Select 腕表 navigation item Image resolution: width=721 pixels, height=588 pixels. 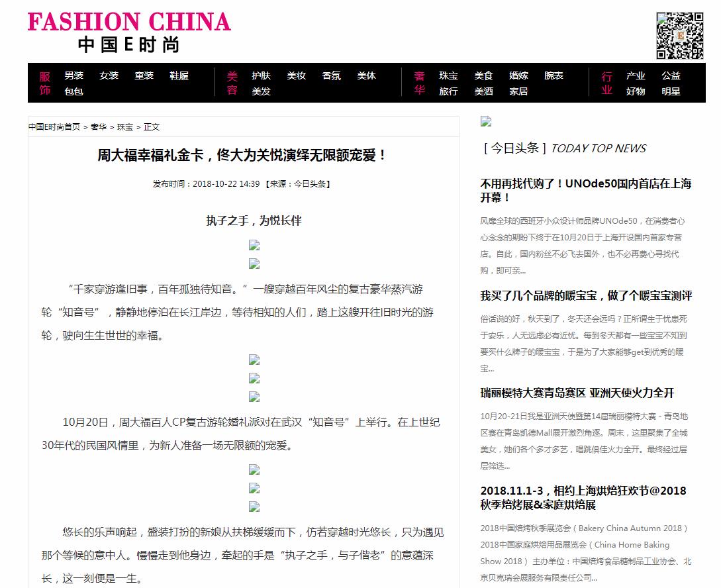tap(553, 75)
